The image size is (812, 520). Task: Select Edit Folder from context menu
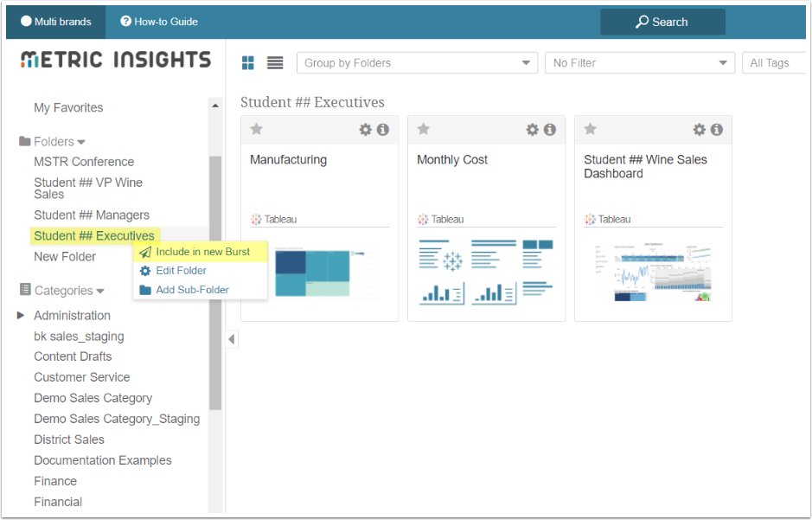[x=181, y=271]
